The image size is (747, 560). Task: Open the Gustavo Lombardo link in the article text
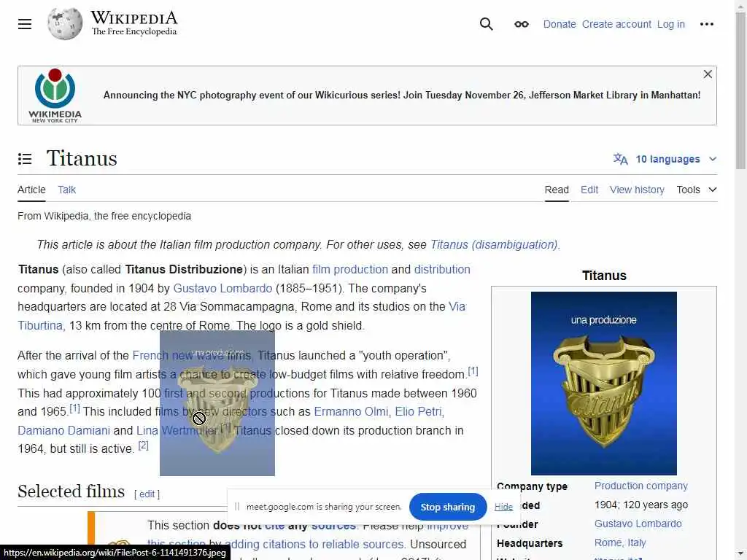(222, 289)
